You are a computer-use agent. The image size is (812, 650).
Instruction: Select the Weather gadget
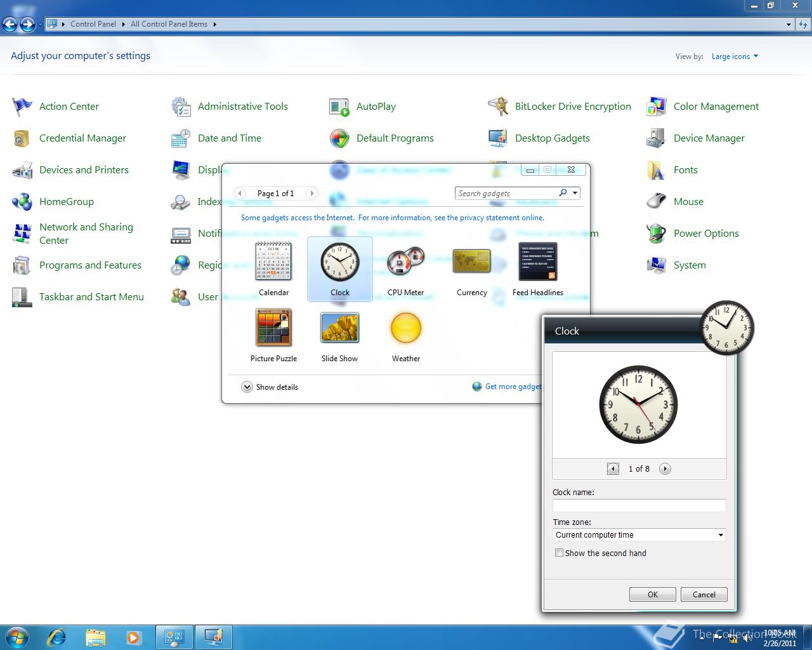tap(405, 335)
